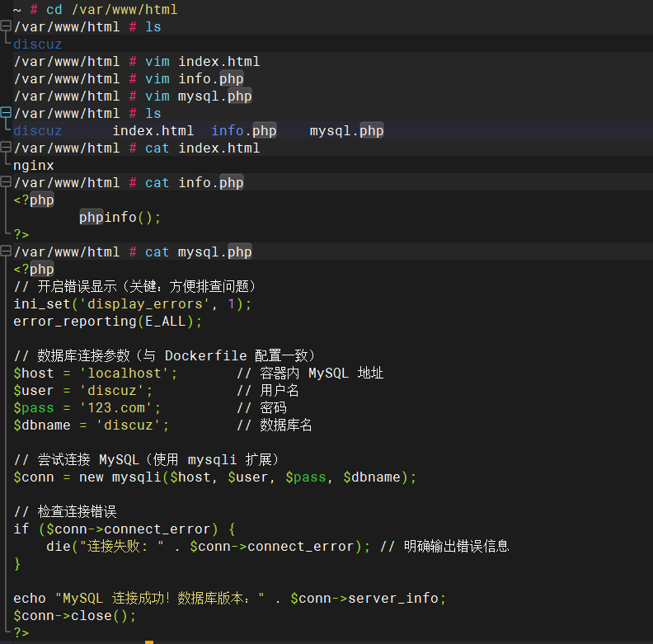Click the '// 容器内 MySQL 地址' comment
The height and width of the screenshot is (644, 653).
pos(310,373)
